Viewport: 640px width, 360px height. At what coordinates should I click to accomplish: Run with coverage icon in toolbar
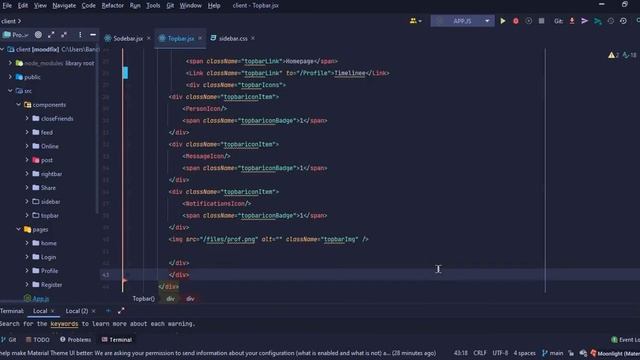(x=529, y=21)
